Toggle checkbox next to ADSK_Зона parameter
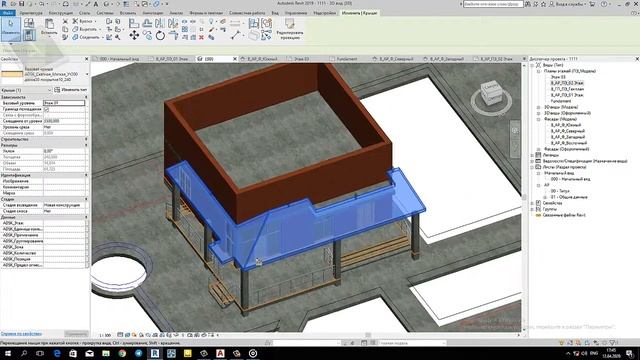The image size is (640, 360). [87, 247]
